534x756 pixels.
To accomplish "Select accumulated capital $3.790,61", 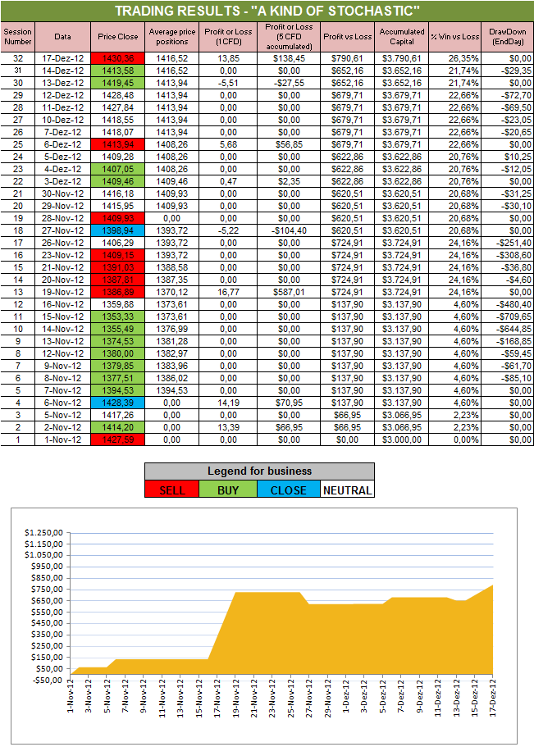I will (x=401, y=58).
